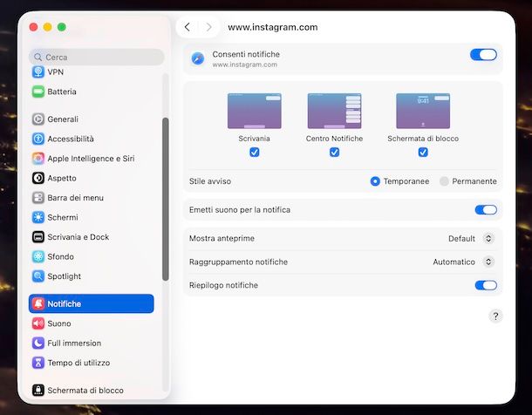The width and height of the screenshot is (532, 415).
Task: Click the Mostra anteprime label
Action: click(222, 238)
